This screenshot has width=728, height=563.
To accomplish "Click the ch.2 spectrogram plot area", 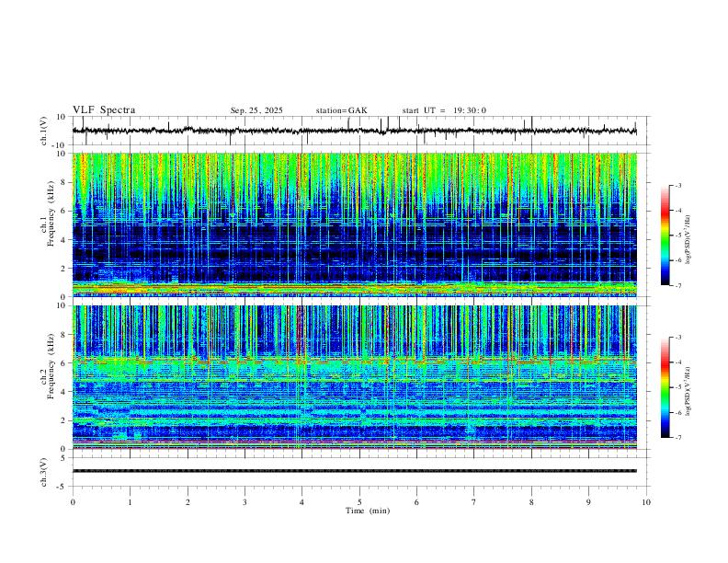I will [x=354, y=377].
